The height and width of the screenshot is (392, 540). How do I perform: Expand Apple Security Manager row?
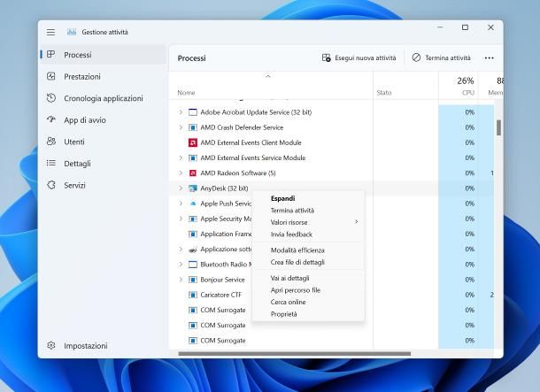(181, 219)
